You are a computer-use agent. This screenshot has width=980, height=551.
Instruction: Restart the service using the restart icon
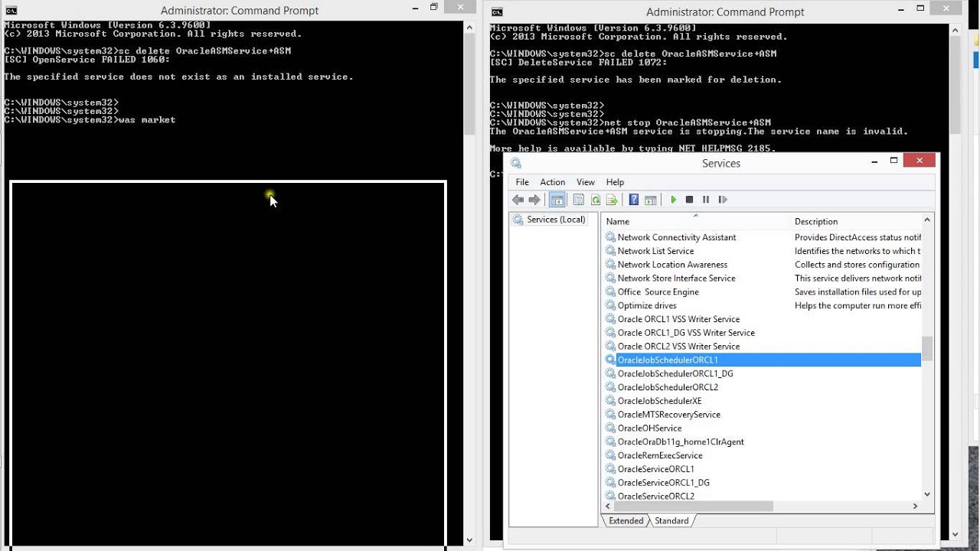(722, 200)
